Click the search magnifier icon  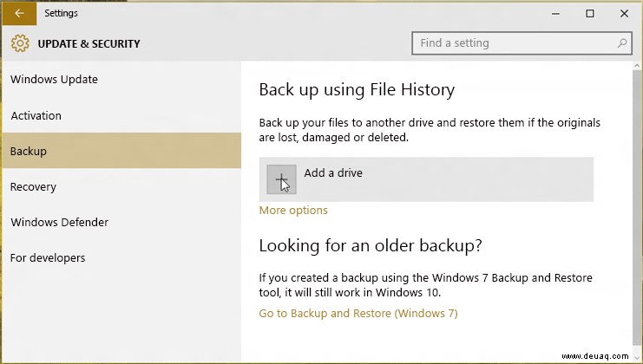tap(622, 43)
